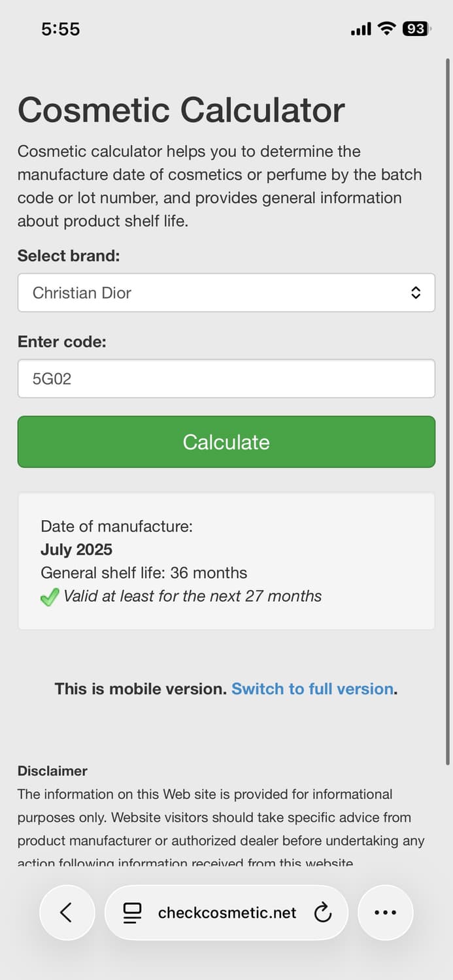Open the Christian Dior brand dropdown
The image size is (453, 980).
(x=226, y=293)
